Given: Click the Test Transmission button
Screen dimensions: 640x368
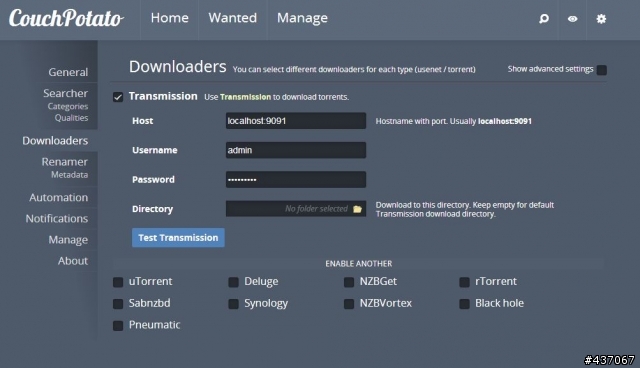Looking at the screenshot, I should click(178, 237).
